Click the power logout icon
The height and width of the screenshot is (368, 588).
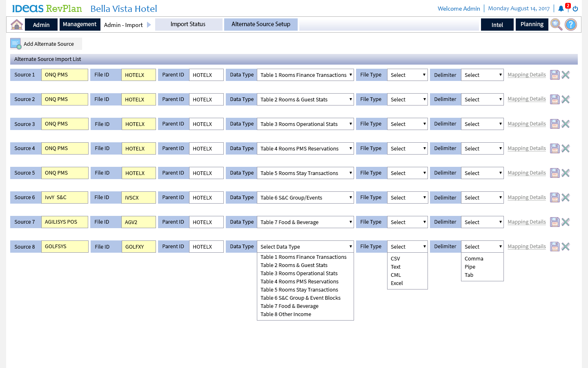coord(575,9)
